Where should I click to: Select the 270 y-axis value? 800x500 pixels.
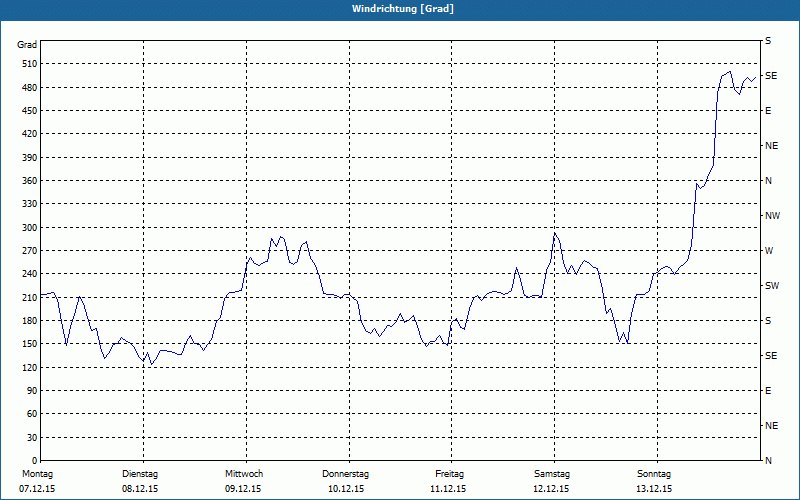30,251
